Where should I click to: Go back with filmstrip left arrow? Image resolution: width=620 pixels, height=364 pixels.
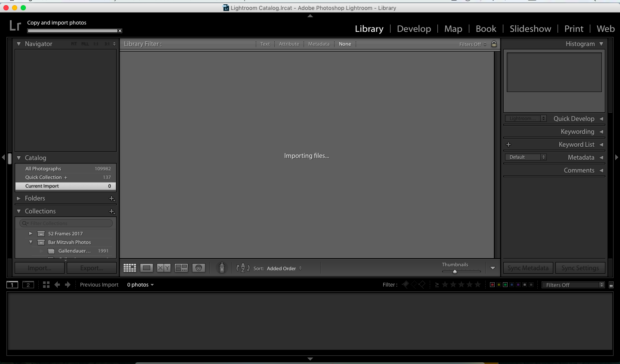click(x=57, y=285)
